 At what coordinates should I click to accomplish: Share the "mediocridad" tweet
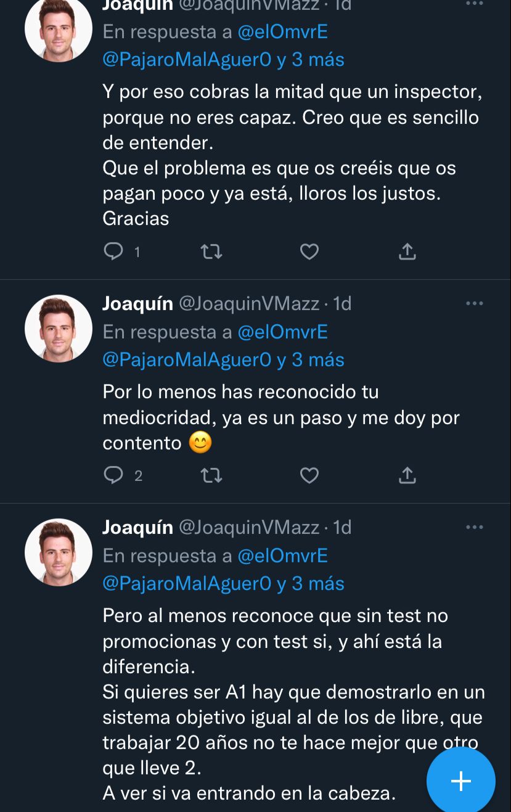click(407, 475)
